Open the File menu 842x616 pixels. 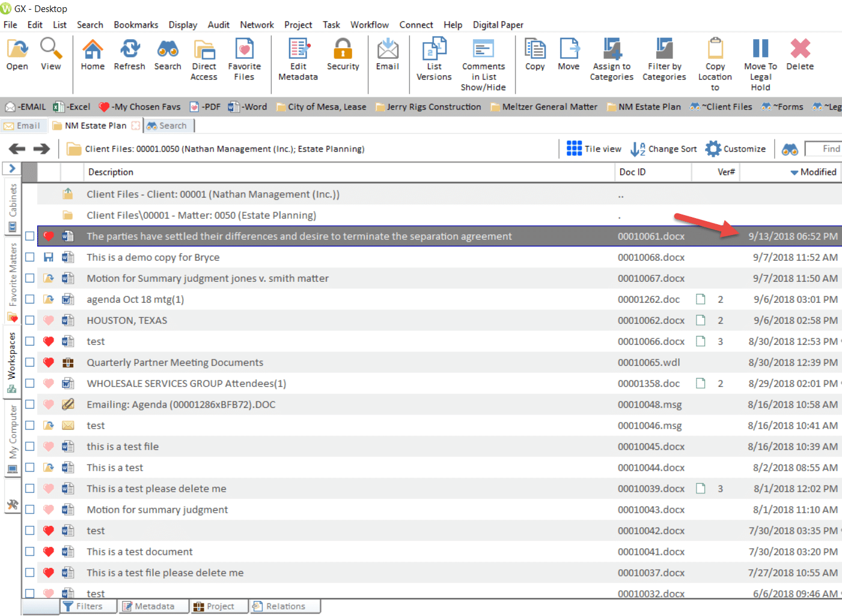point(10,25)
